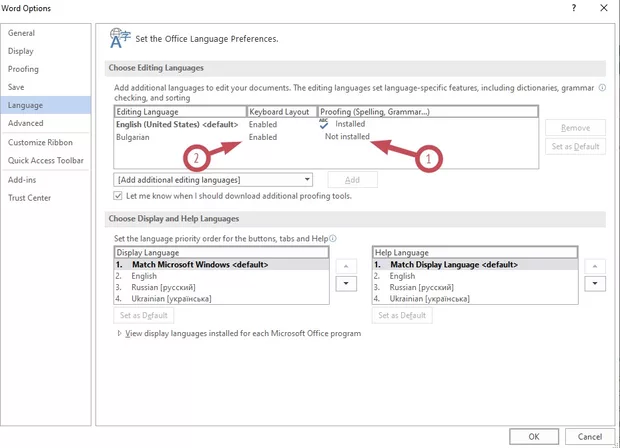Click the 'Keyboard Layout' column header
Screen dimensions: 620x448
point(282,112)
